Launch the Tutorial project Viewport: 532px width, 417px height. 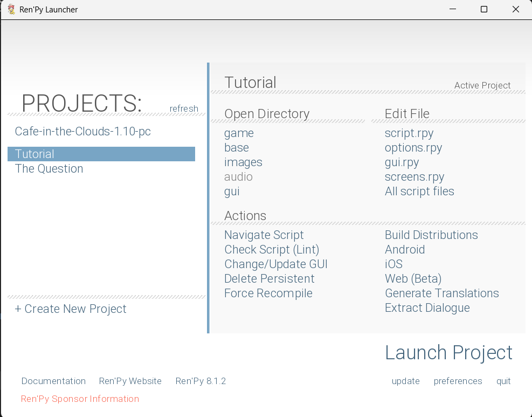448,353
